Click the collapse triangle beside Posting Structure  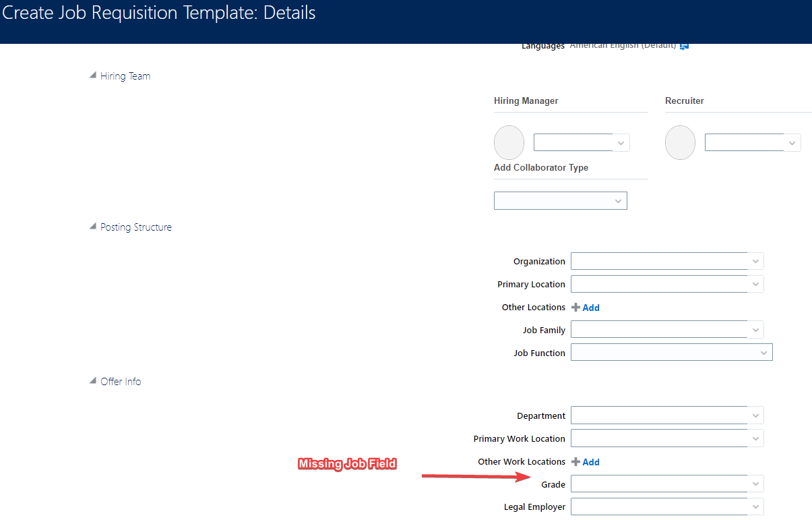[x=92, y=226]
